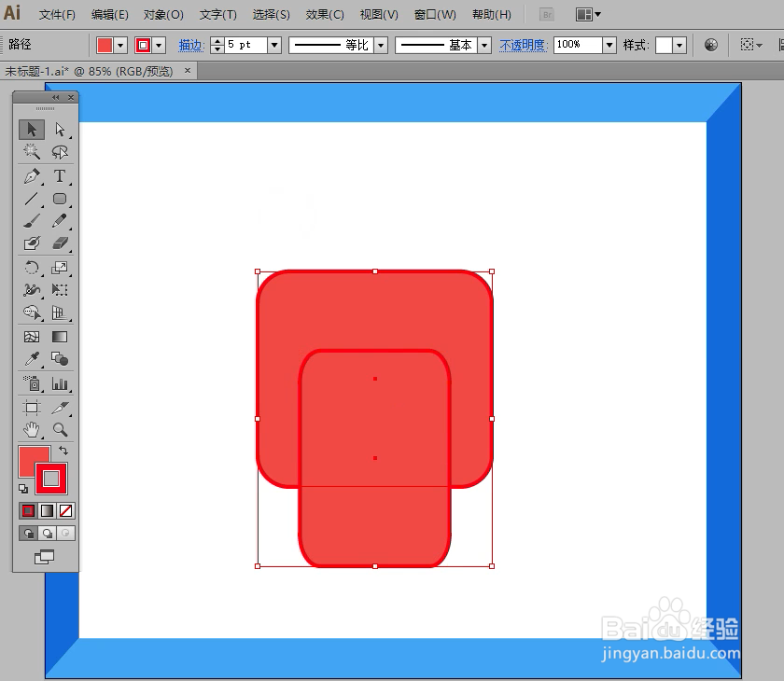784x681 pixels.
Task: Select the Column Graph tool
Action: pyautogui.click(x=60, y=383)
